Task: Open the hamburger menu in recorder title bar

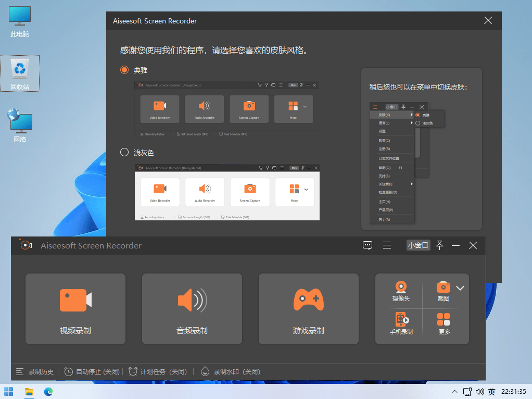Action: (387, 245)
